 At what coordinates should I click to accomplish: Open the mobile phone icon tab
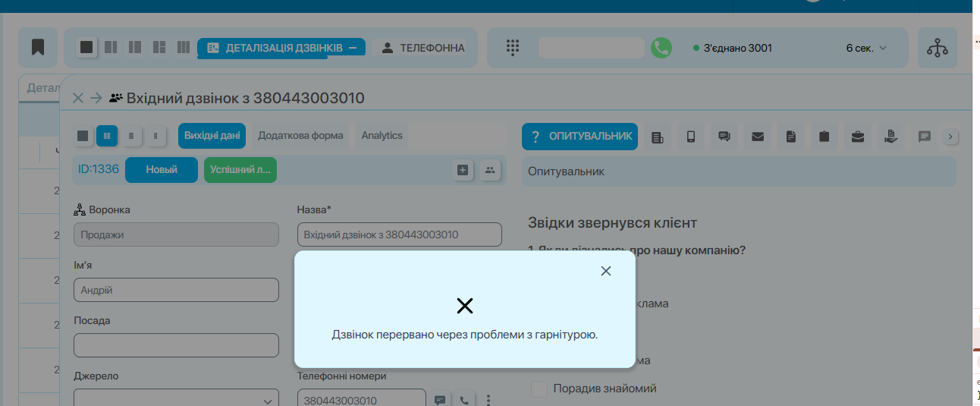point(690,137)
